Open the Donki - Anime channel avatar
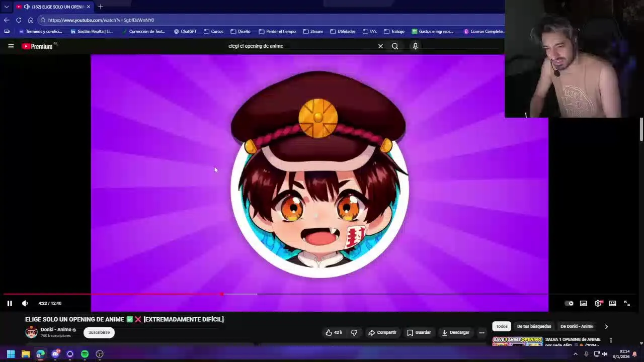Screen dimensions: 644x362 point(31,332)
